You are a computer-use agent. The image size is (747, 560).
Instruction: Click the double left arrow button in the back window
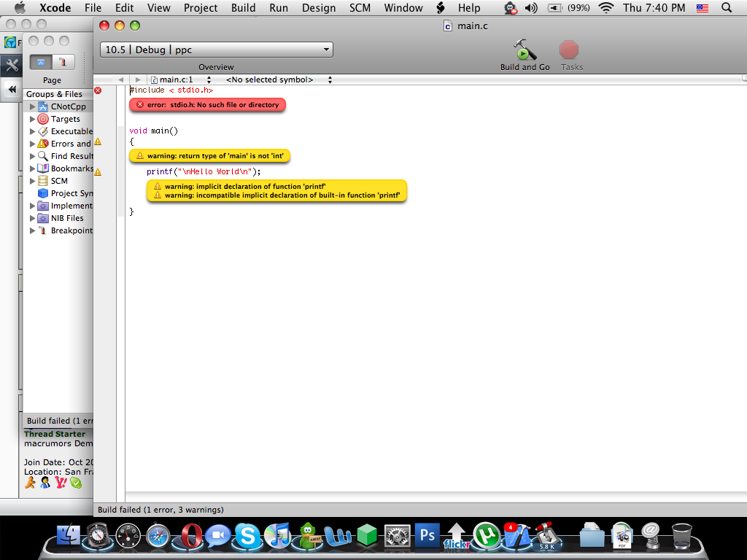[x=12, y=89]
